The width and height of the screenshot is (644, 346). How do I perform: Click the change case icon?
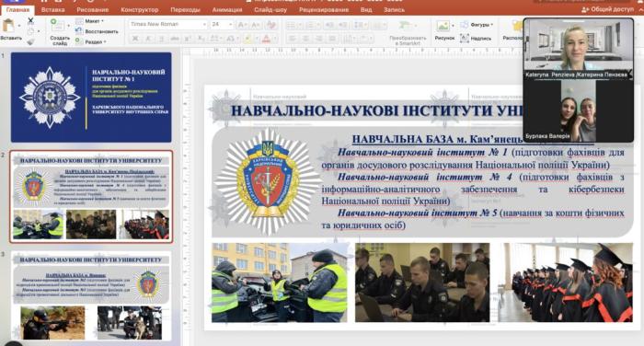[x=231, y=39]
